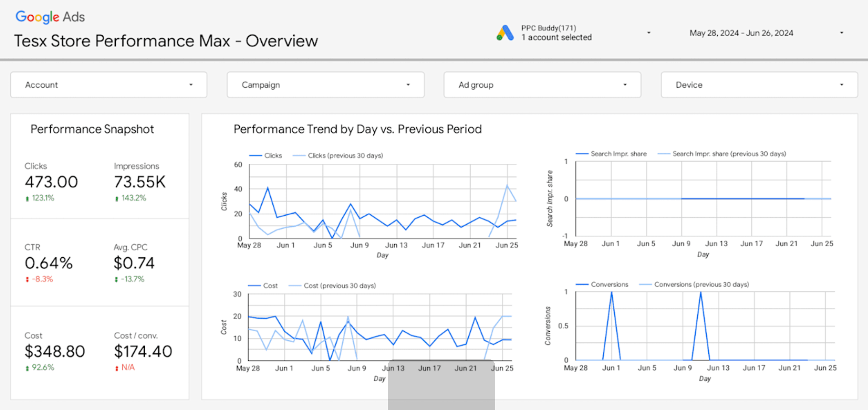This screenshot has width=868, height=410.
Task: Click the Google Ads logo
Action: pos(50,17)
